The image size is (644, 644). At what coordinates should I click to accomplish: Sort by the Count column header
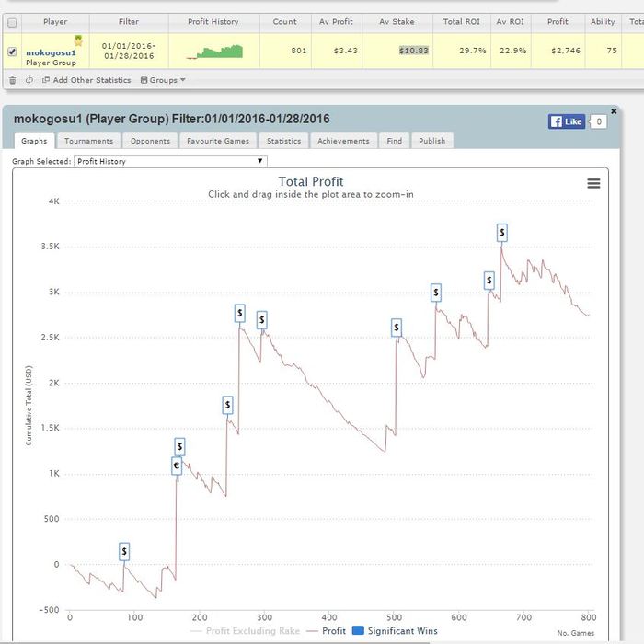coord(284,22)
